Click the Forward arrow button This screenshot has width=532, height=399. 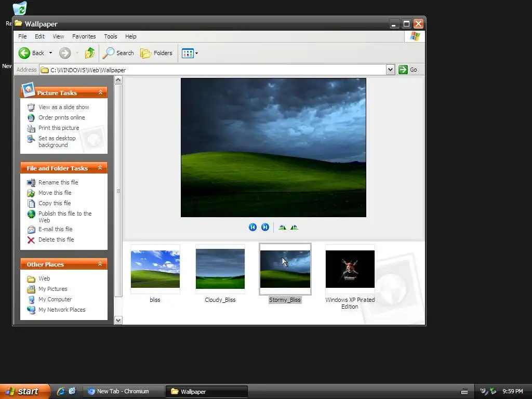65,53
